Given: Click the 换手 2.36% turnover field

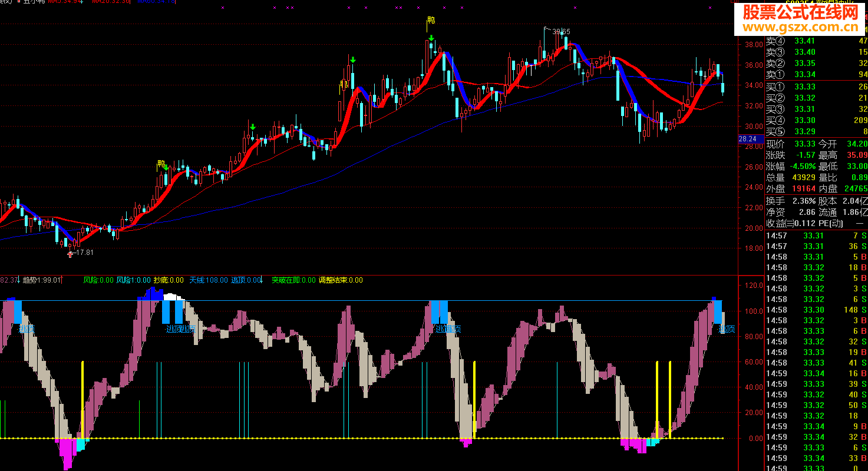Looking at the screenshot, I should pyautogui.click(x=791, y=201).
